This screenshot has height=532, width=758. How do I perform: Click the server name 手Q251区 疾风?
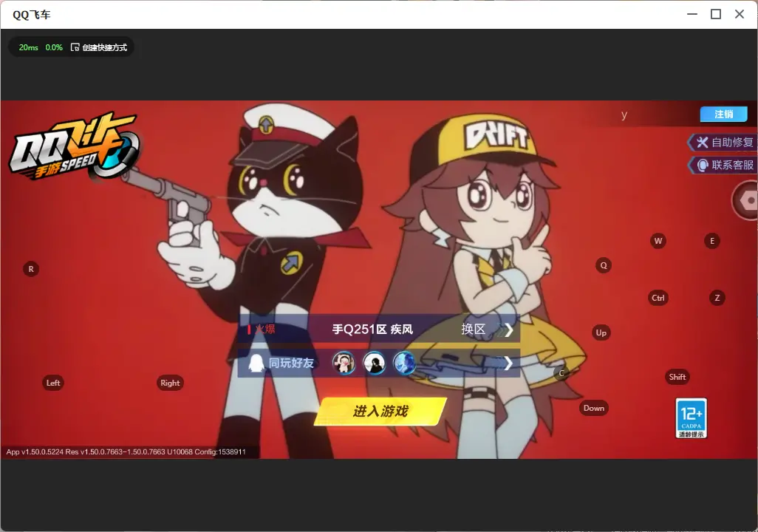point(372,330)
